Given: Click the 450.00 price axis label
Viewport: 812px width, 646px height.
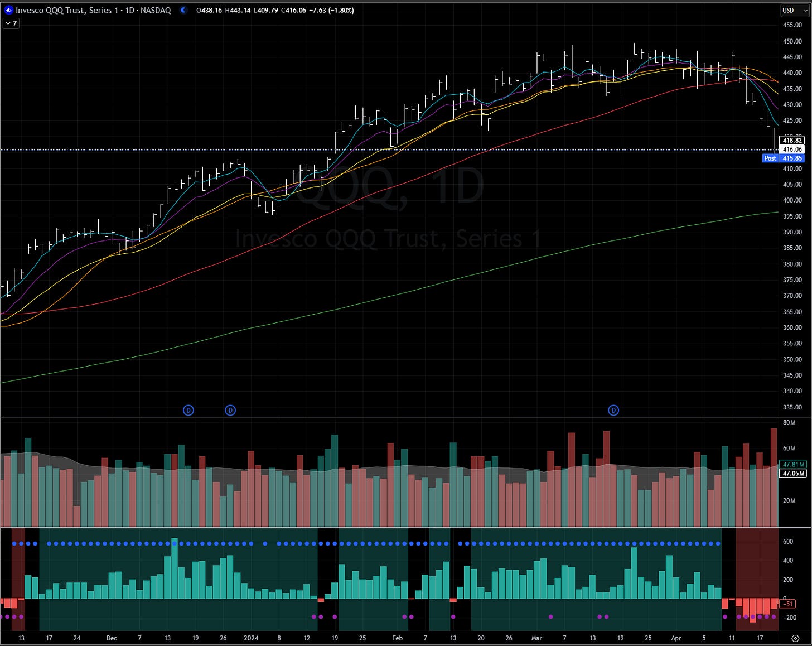Looking at the screenshot, I should click(792, 41).
